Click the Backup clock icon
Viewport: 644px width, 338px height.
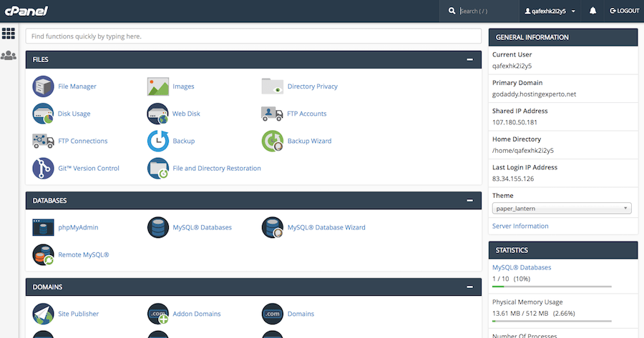pyautogui.click(x=158, y=141)
